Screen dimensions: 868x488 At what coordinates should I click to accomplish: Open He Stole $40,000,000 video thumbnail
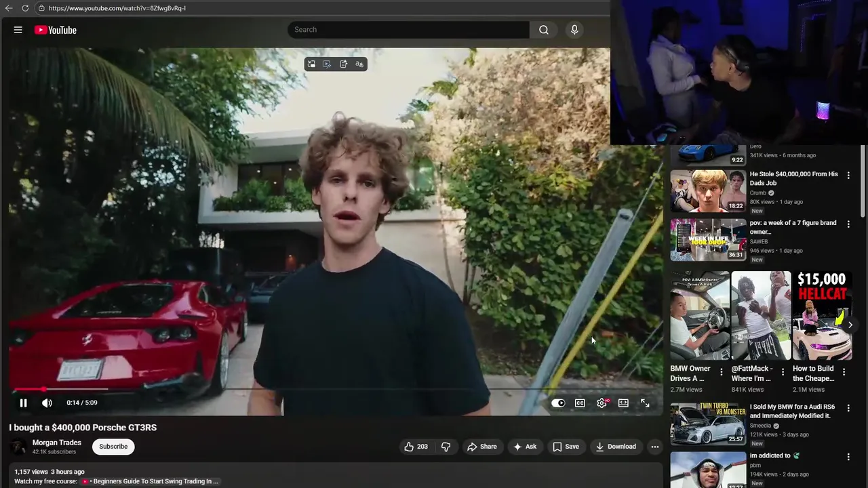[708, 191]
